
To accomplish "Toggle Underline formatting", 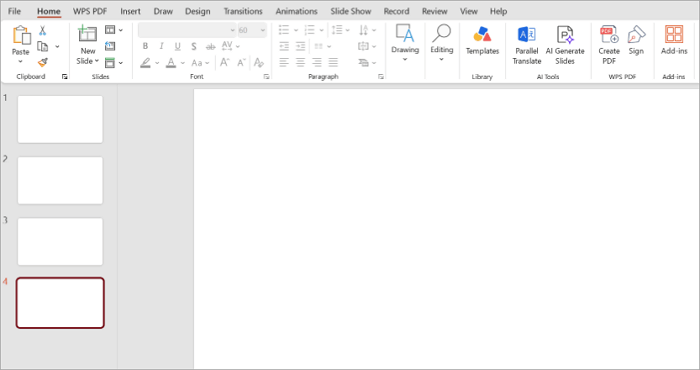I will tap(178, 46).
